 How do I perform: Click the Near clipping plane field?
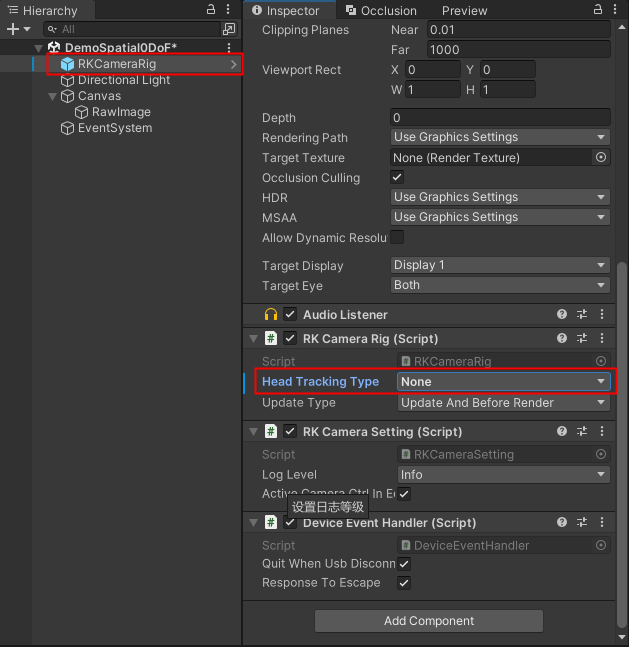click(519, 30)
